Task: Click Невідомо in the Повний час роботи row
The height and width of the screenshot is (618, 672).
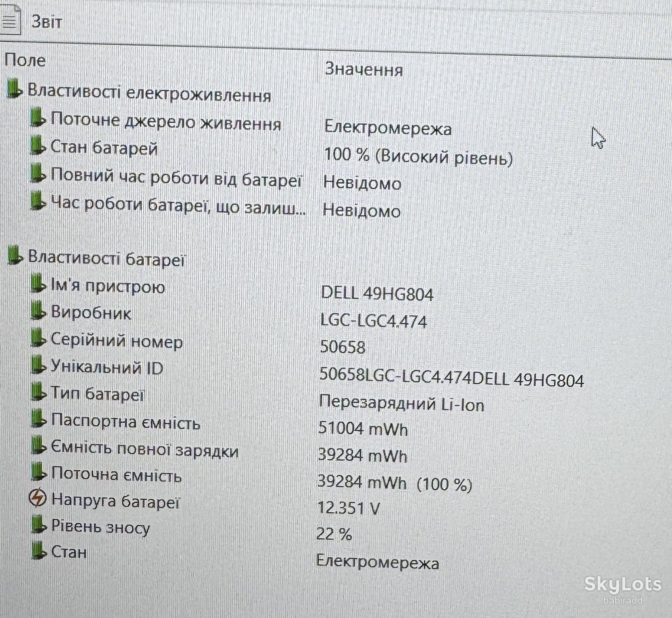Action: tap(362, 183)
